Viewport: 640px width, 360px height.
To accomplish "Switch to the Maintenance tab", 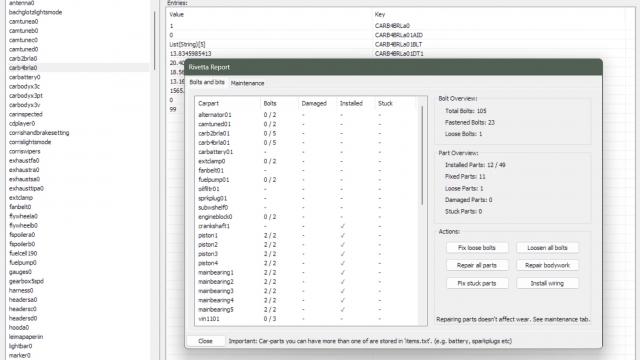I will (247, 83).
